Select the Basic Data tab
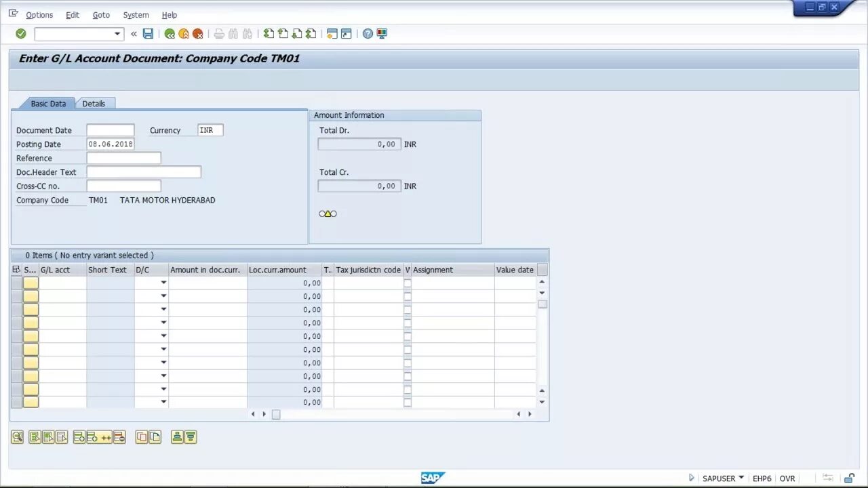868x488 pixels. 48,104
